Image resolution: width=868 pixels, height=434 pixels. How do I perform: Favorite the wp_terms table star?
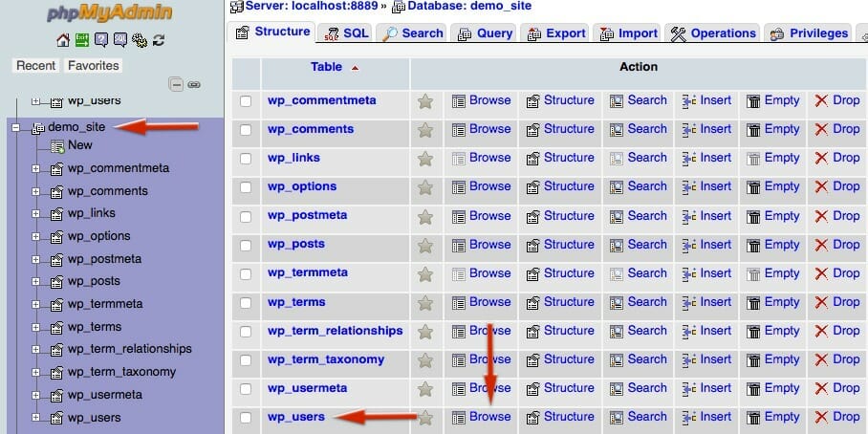(425, 303)
